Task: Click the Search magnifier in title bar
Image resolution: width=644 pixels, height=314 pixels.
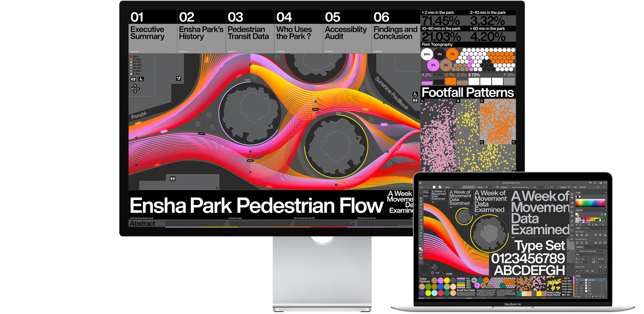Action: pos(595,183)
